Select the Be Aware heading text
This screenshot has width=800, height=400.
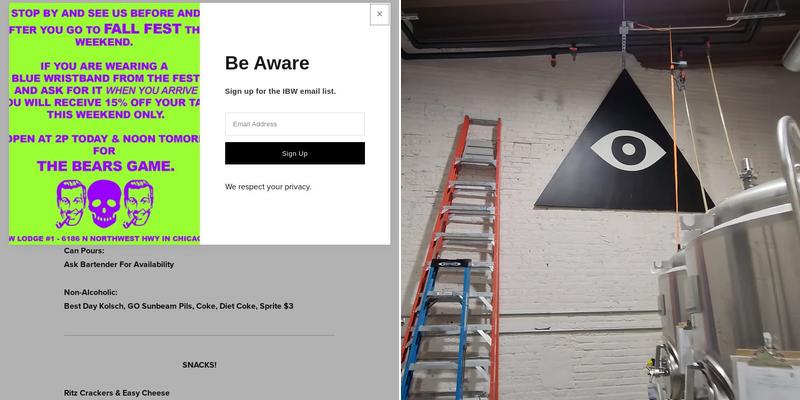[267, 63]
